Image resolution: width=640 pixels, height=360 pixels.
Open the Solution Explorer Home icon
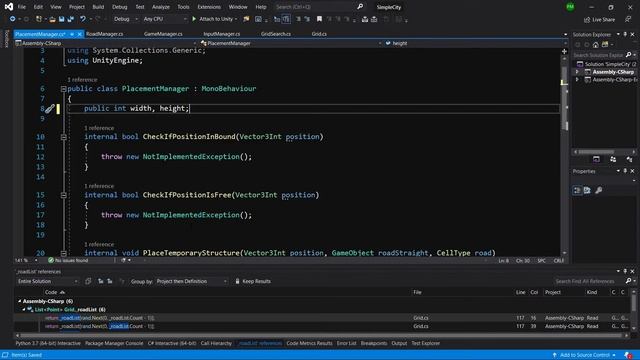[596, 45]
